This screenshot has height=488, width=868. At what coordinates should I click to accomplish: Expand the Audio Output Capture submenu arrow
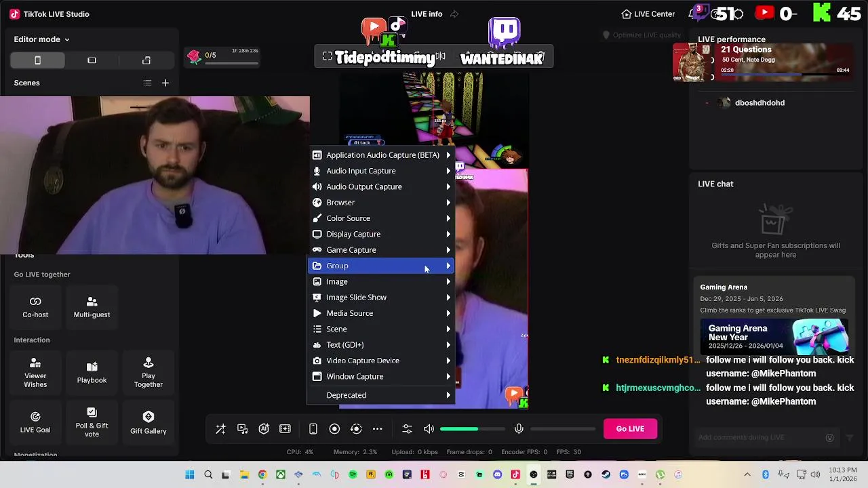coord(448,186)
